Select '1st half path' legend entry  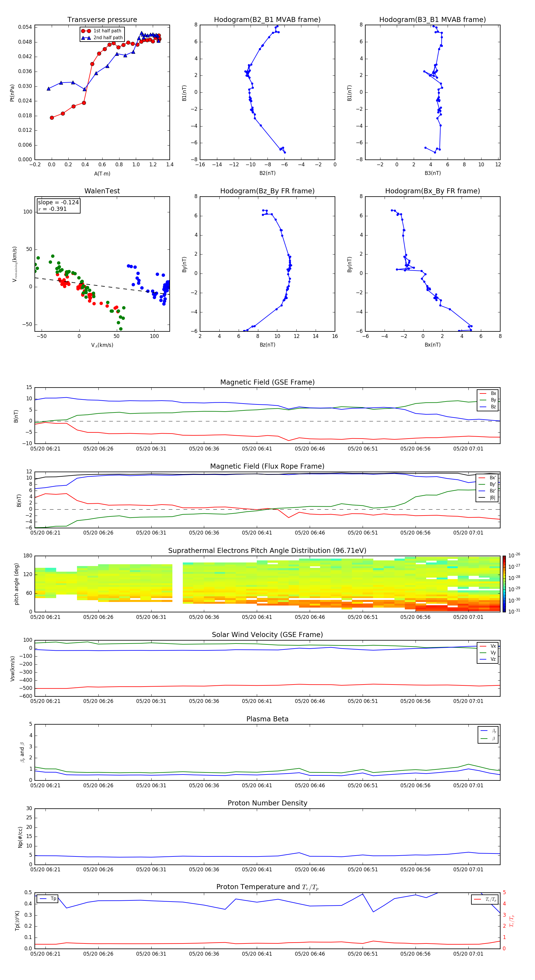[x=101, y=31]
